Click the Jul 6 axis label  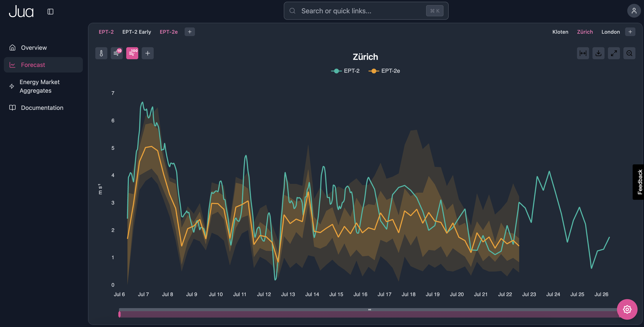(x=119, y=294)
